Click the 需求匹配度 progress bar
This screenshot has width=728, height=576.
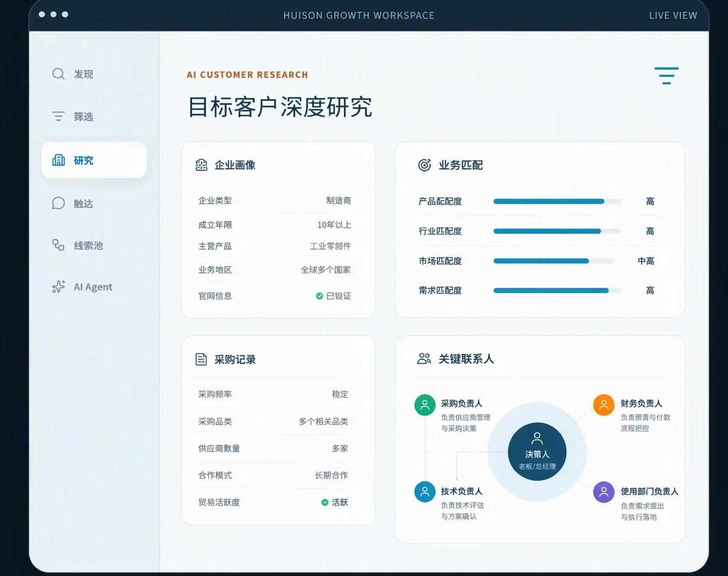(x=557, y=290)
